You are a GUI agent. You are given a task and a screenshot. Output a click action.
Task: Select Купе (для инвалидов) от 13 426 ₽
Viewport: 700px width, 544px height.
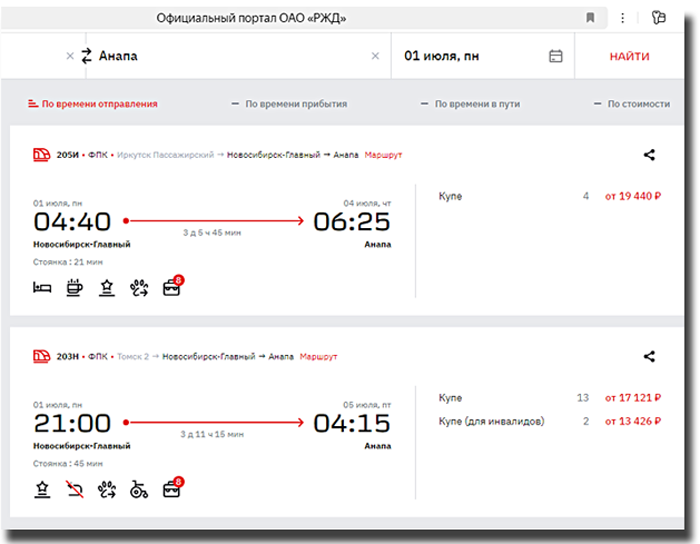click(x=550, y=421)
